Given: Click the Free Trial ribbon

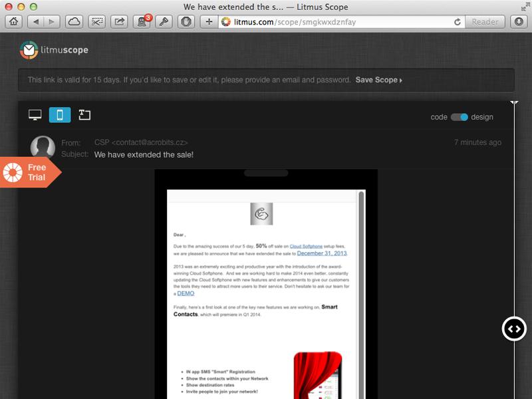Looking at the screenshot, I should (x=31, y=172).
